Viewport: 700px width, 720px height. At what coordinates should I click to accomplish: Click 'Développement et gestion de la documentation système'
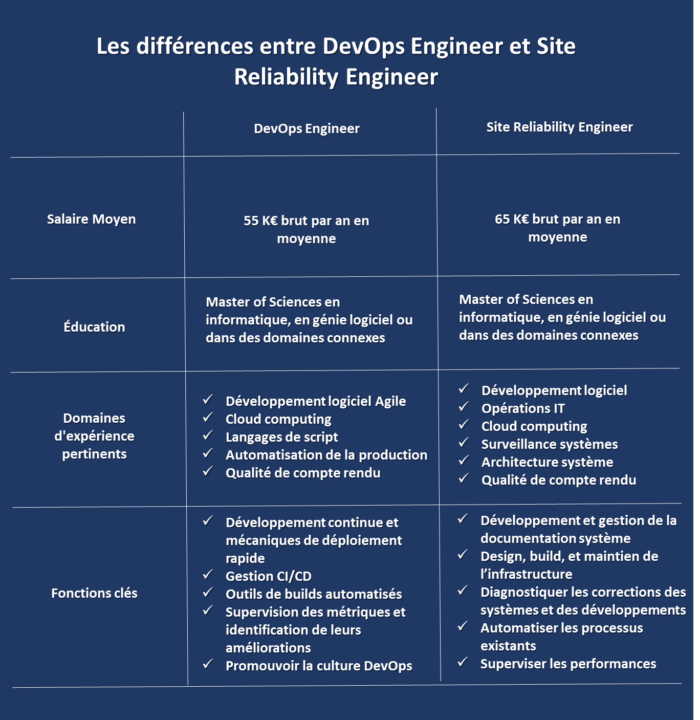[578, 529]
